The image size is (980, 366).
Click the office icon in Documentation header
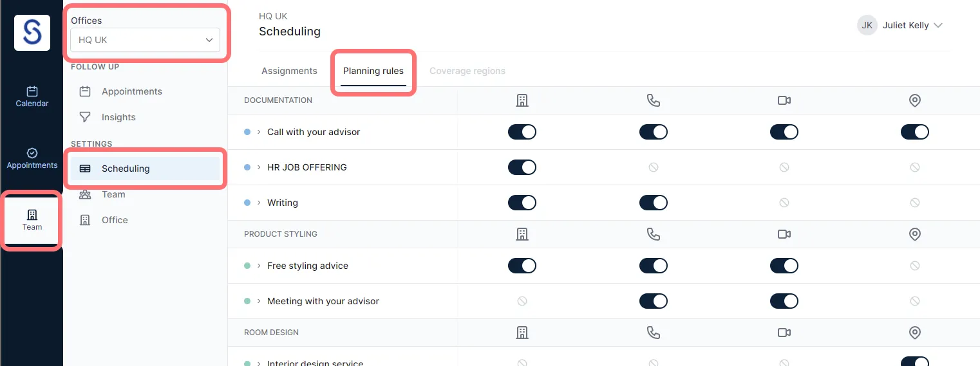(x=522, y=100)
